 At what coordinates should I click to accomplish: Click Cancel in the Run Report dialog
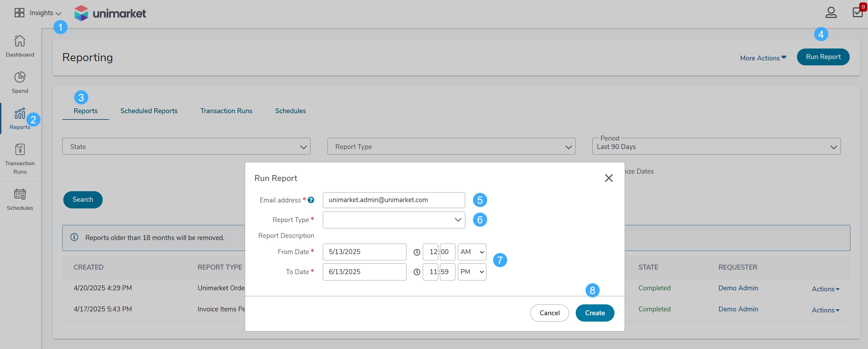pos(549,313)
